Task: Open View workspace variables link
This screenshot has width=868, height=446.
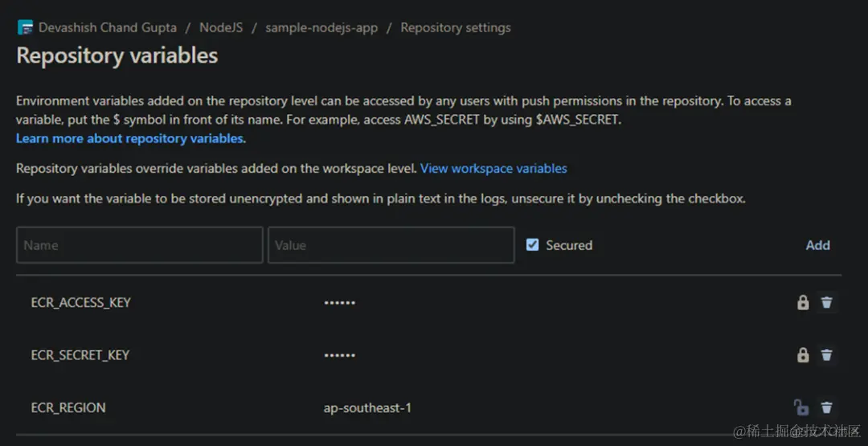Action: pos(493,168)
